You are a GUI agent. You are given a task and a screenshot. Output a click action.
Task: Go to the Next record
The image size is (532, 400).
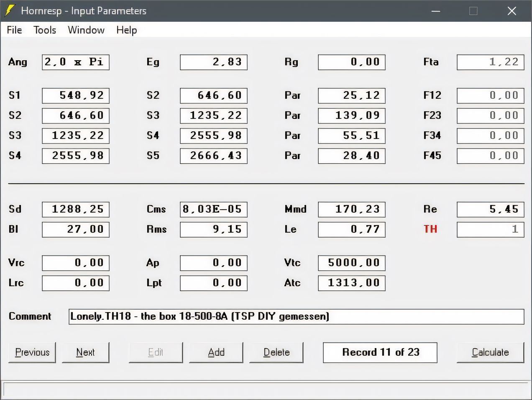click(x=85, y=352)
